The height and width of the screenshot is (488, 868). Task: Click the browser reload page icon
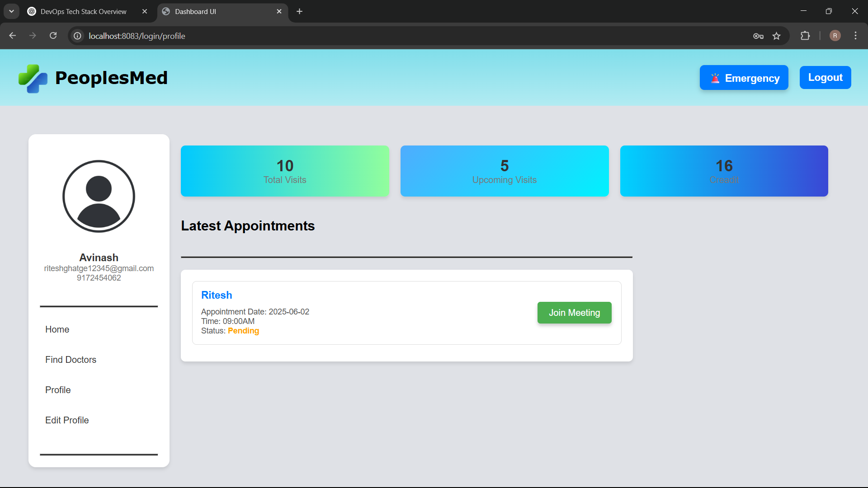pyautogui.click(x=53, y=36)
